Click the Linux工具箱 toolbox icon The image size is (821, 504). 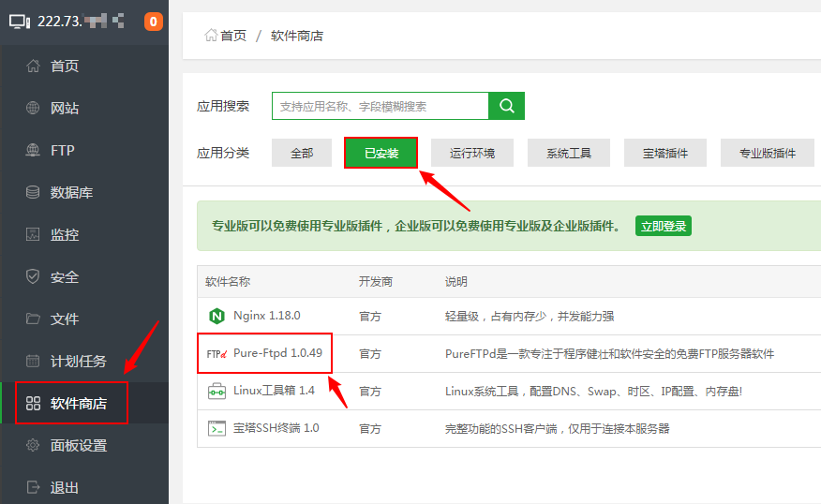coord(216,391)
